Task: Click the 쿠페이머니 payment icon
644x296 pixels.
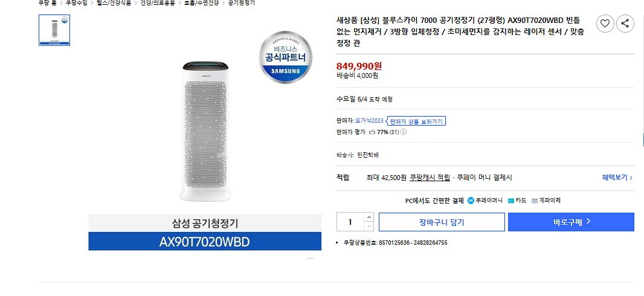Action: point(471,201)
